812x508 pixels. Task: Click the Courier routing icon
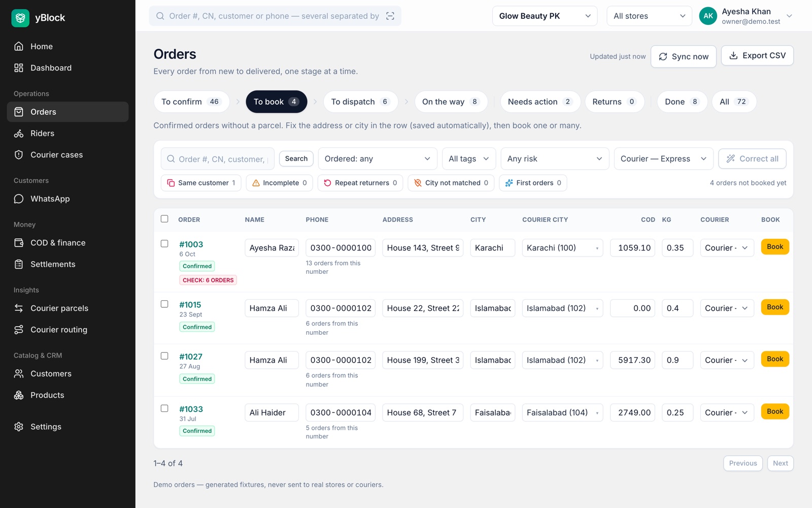click(19, 329)
